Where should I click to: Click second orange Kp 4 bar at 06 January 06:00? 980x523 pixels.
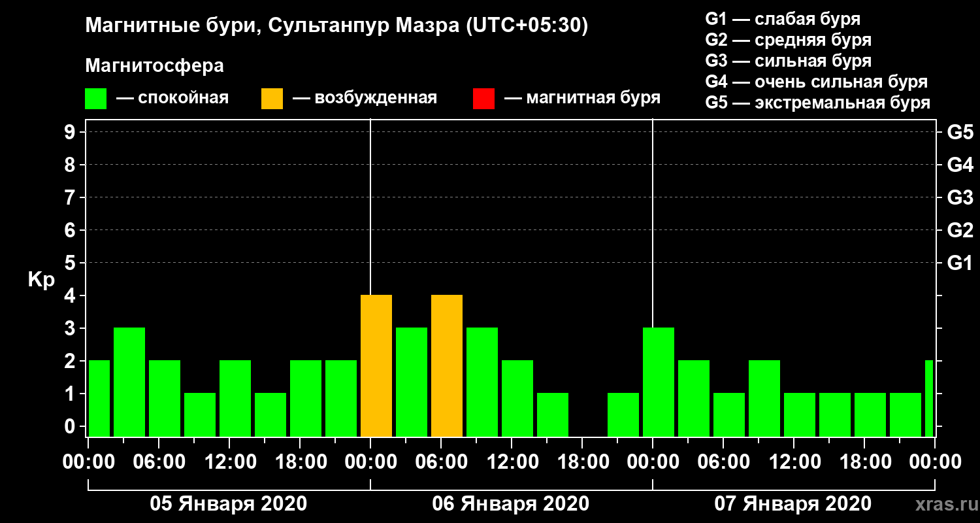tap(447, 366)
